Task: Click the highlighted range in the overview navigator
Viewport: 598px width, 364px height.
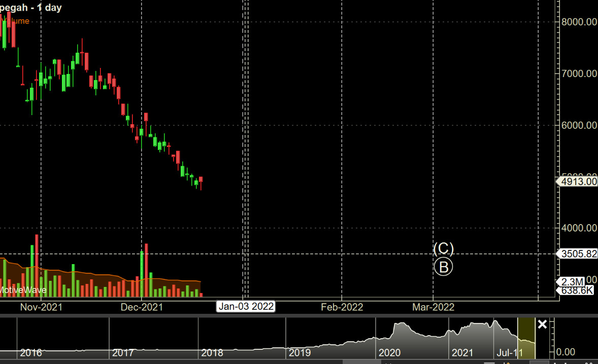Action: click(526, 339)
